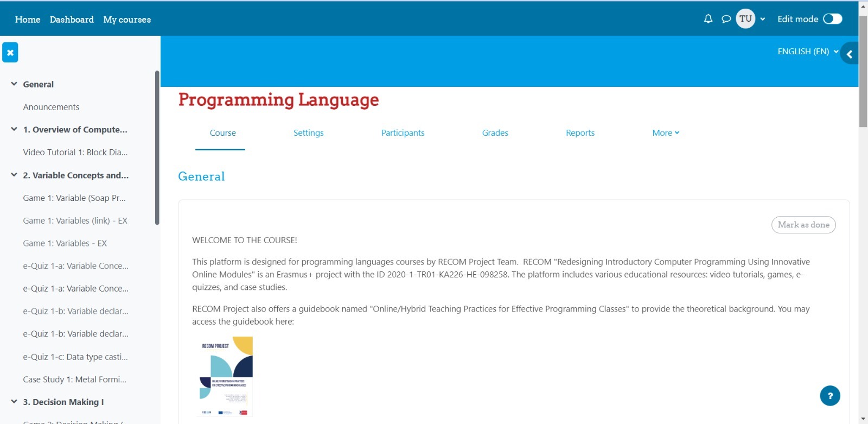868x424 pixels.
Task: Click the main page vertical scrollbar thumb
Action: coord(863,71)
